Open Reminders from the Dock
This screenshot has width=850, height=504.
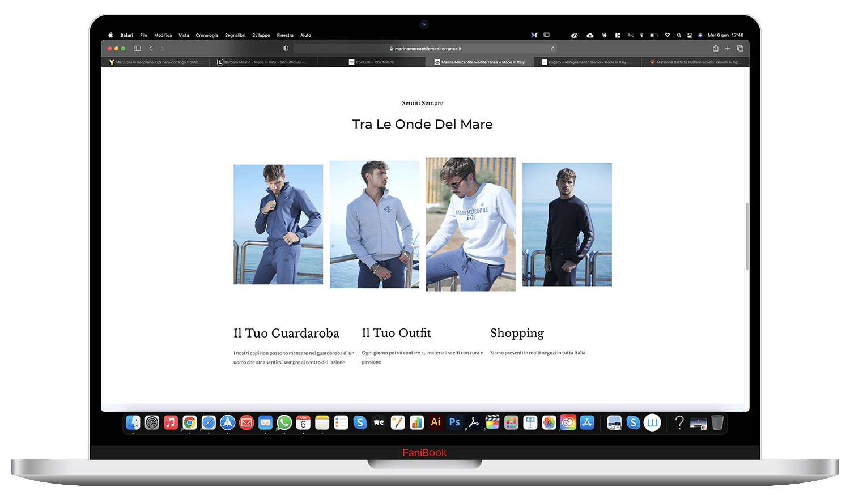(x=341, y=422)
